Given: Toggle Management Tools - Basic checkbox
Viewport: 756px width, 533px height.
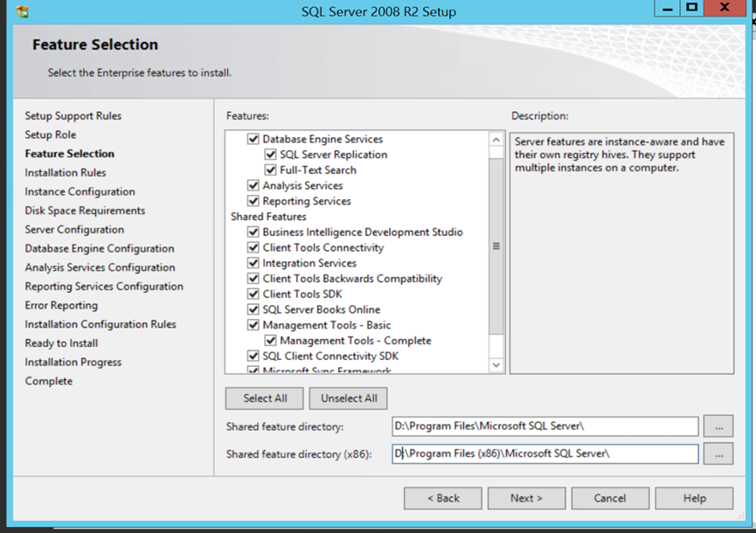Looking at the screenshot, I should click(253, 325).
